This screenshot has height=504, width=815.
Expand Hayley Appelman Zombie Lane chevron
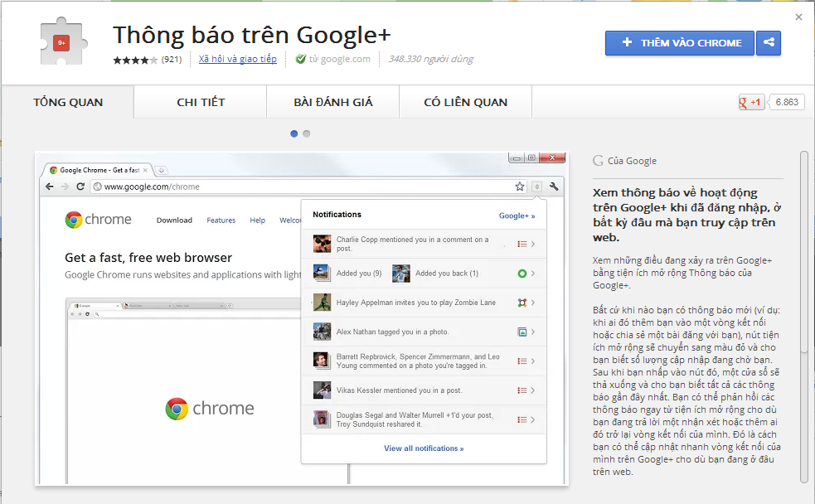pyautogui.click(x=533, y=303)
